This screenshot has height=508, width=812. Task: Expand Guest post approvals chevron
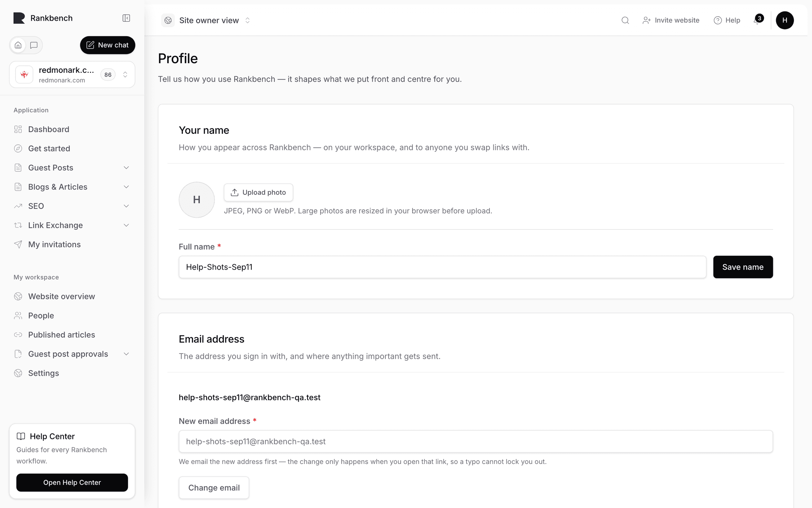coord(126,354)
